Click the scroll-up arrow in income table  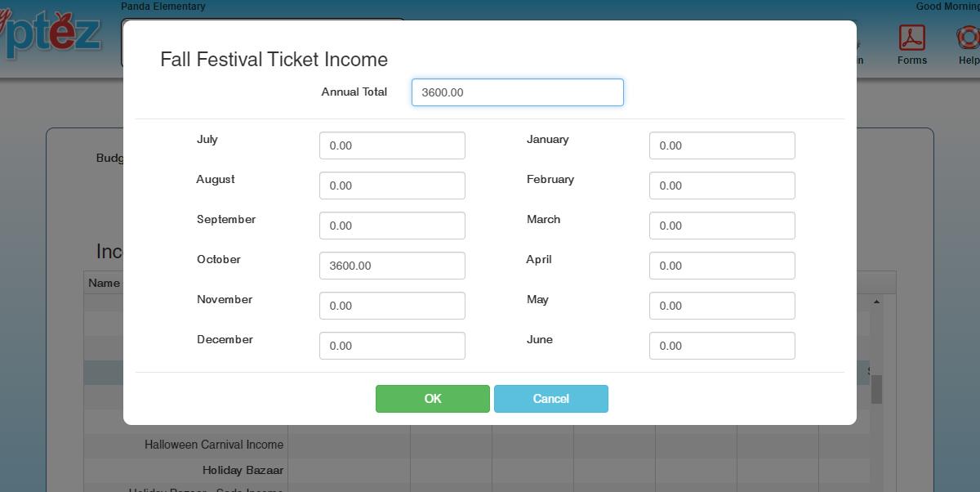coord(877,302)
